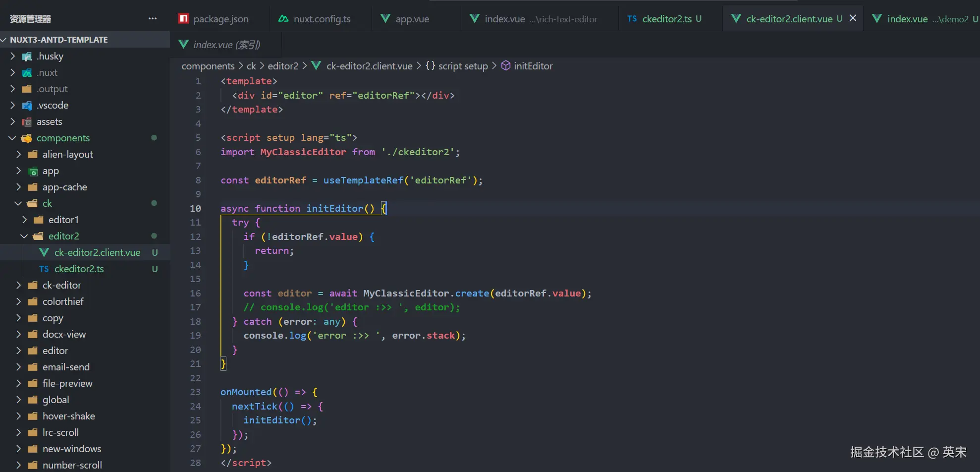
Task: Click the components folder icon
Action: coord(27,138)
